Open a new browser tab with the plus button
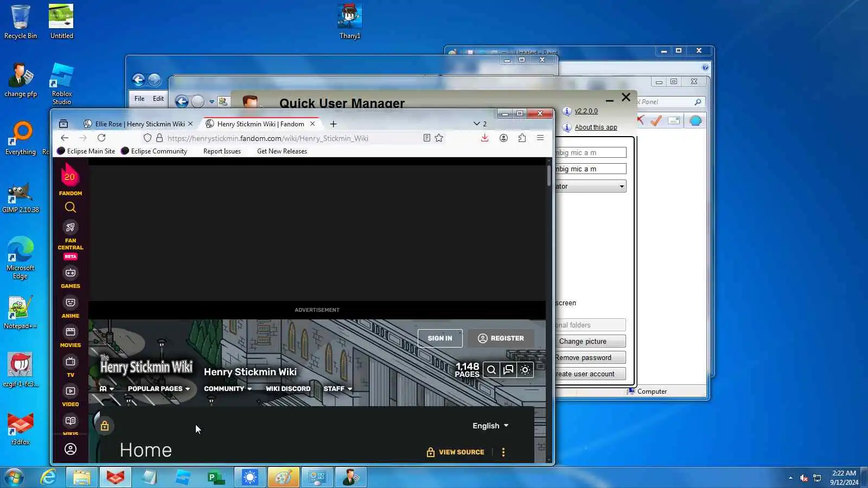This screenshot has width=868, height=488. pos(333,124)
